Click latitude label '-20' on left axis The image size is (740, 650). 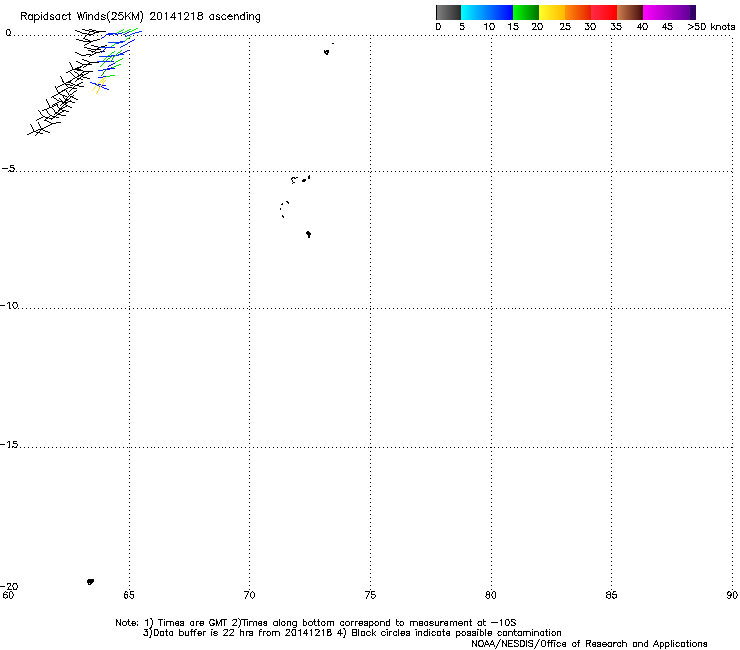pos(9,586)
